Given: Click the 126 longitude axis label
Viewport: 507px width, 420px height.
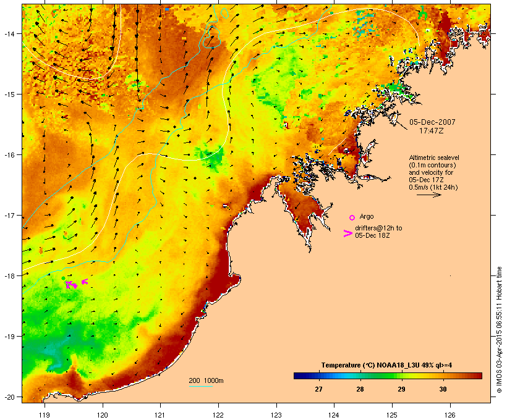Looking at the screenshot, I should (x=450, y=415).
